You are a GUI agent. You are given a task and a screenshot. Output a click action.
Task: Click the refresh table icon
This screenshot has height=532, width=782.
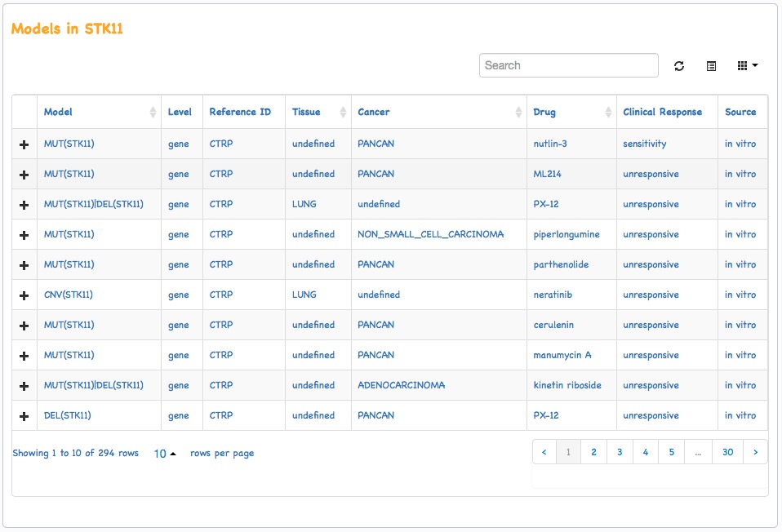pos(679,66)
